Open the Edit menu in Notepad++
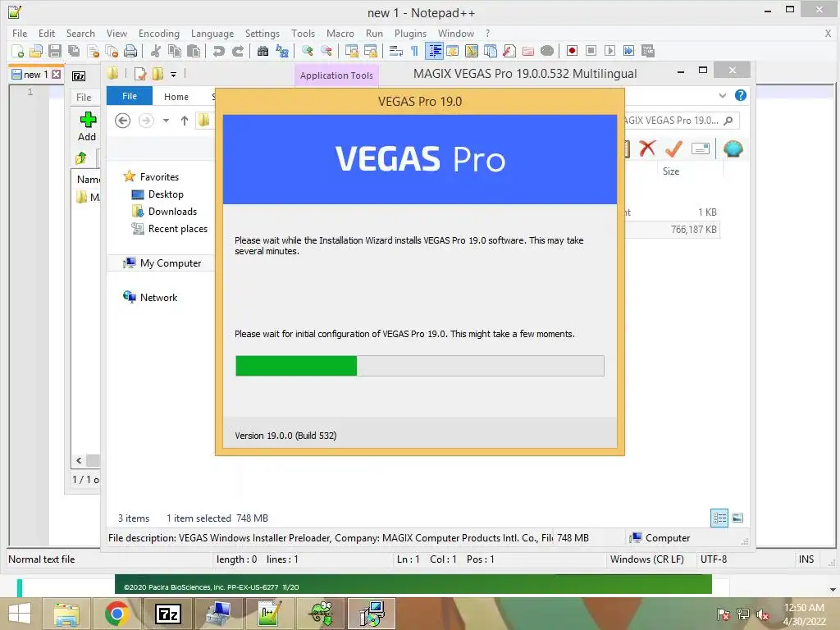 [x=47, y=33]
